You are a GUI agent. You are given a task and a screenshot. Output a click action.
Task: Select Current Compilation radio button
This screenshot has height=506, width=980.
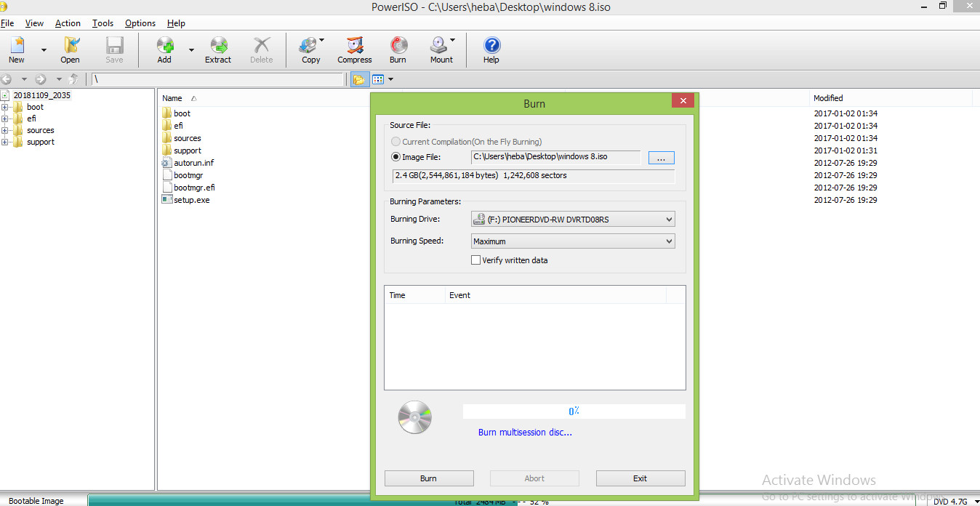point(395,142)
